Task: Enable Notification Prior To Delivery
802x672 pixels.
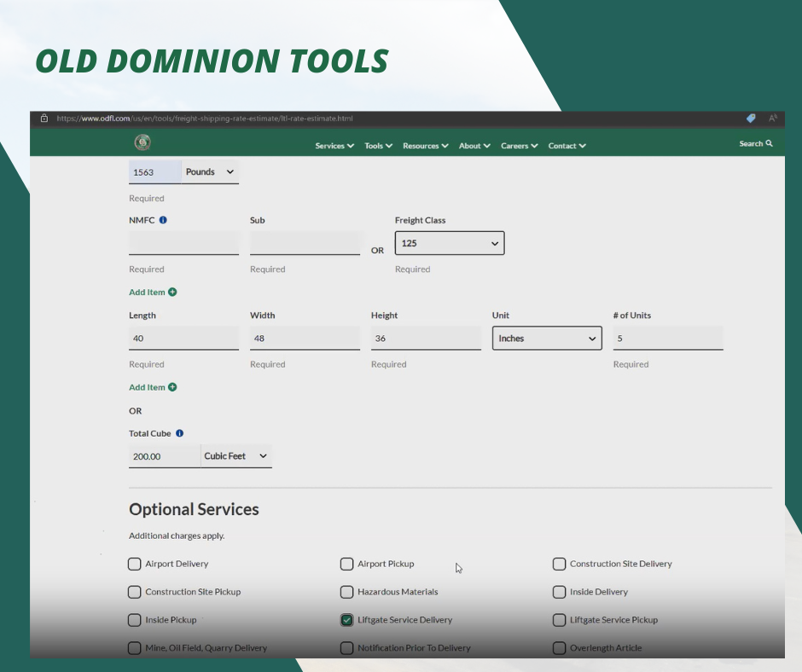Action: tap(346, 648)
